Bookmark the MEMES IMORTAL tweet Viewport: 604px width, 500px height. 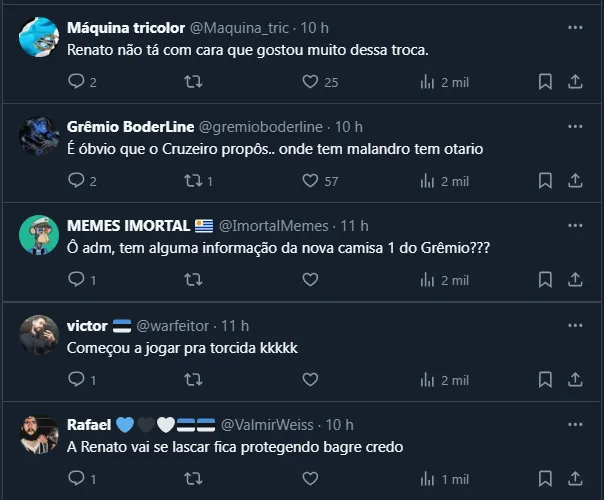click(545, 280)
